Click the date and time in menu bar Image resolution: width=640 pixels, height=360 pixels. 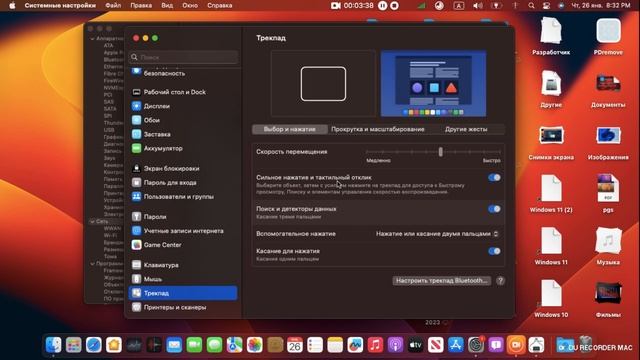pyautogui.click(x=600, y=6)
